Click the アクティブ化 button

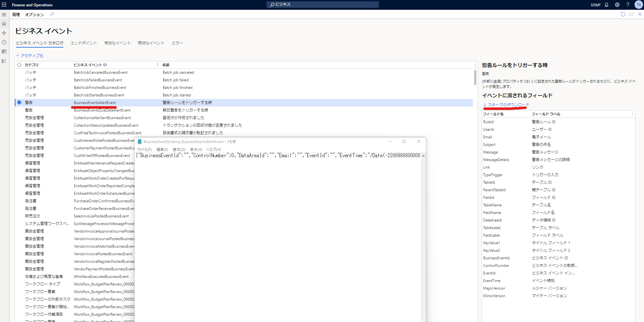coord(30,55)
